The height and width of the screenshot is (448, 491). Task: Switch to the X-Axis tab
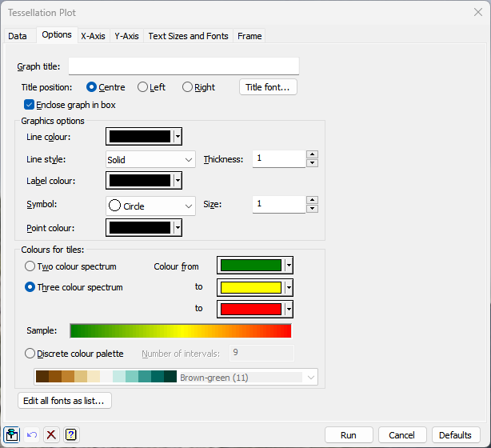[x=93, y=36]
